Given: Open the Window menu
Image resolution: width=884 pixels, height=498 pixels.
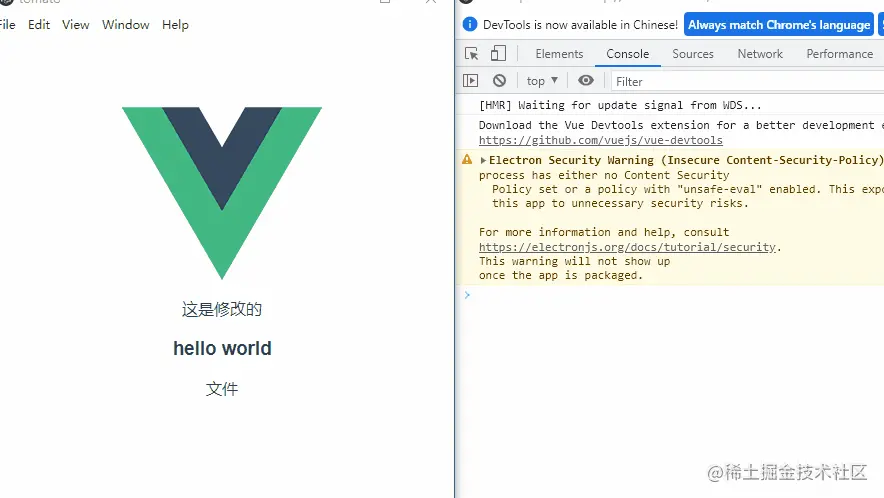Looking at the screenshot, I should coord(126,25).
